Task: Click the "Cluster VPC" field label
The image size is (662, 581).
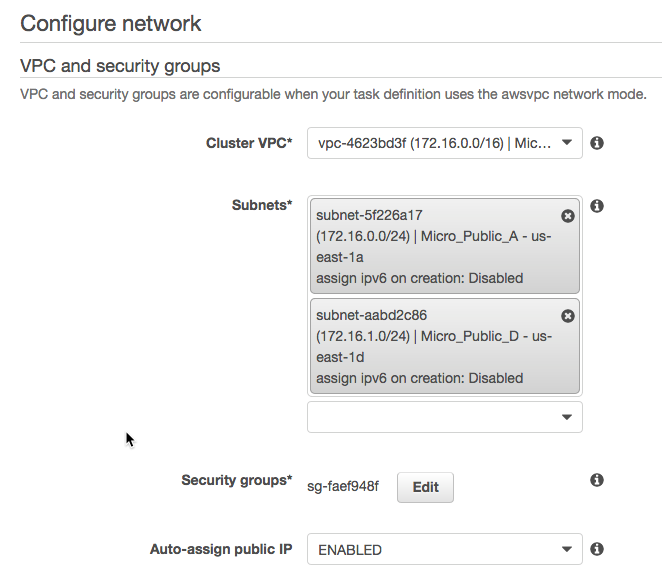Action: tap(249, 143)
